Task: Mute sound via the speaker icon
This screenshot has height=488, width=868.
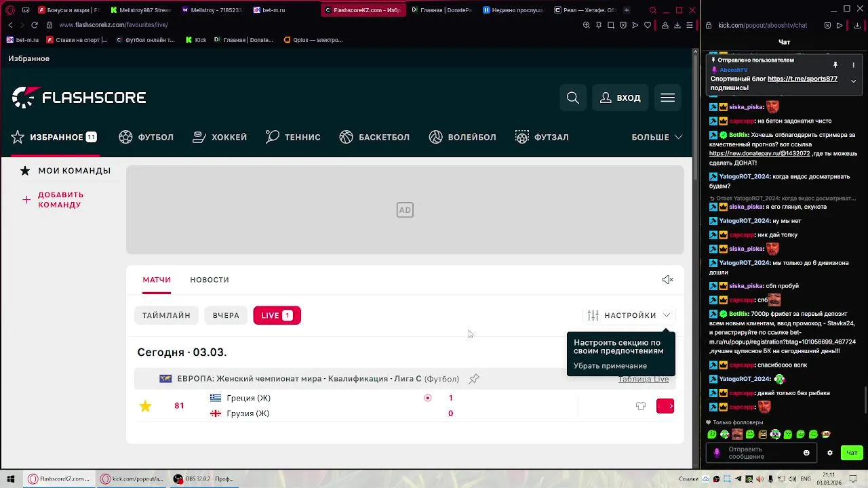Action: (x=667, y=280)
